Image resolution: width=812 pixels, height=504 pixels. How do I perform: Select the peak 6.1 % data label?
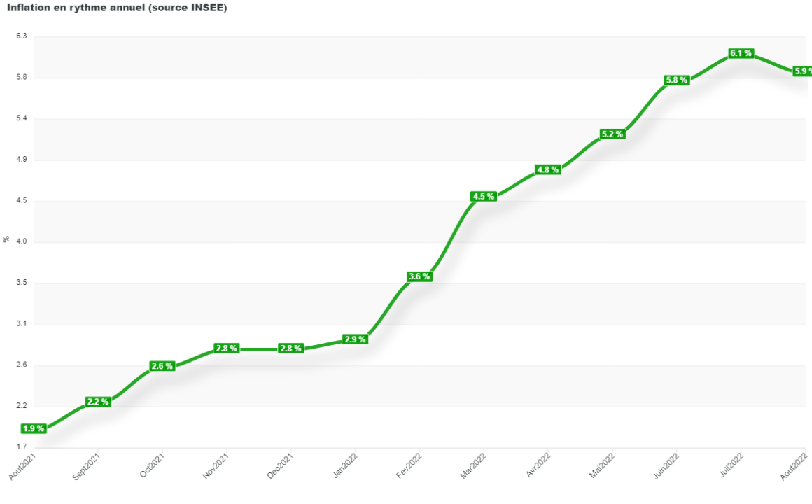[741, 53]
